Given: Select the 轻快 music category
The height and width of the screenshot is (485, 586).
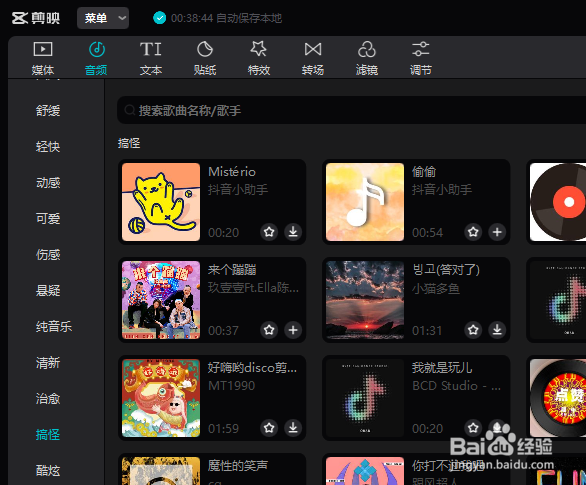Looking at the screenshot, I should pos(48,146).
